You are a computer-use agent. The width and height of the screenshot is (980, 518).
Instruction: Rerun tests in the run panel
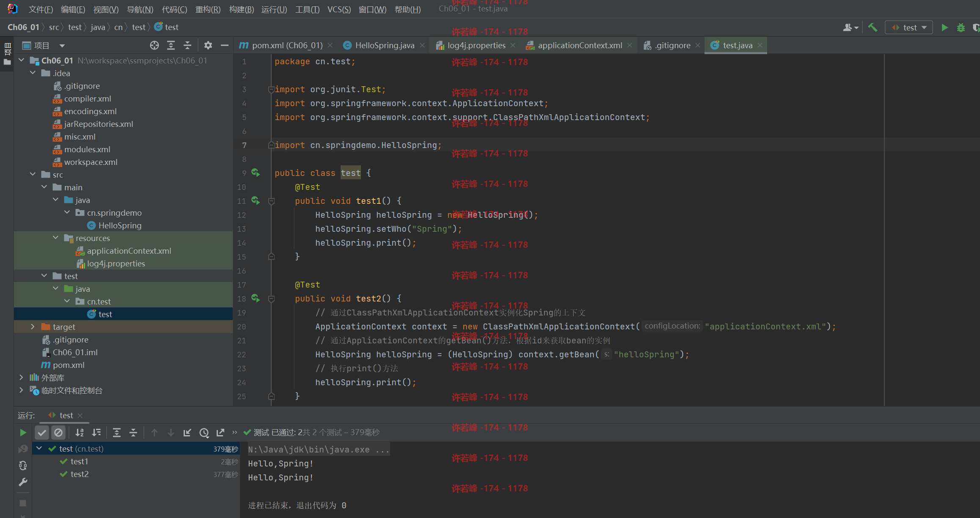23,433
